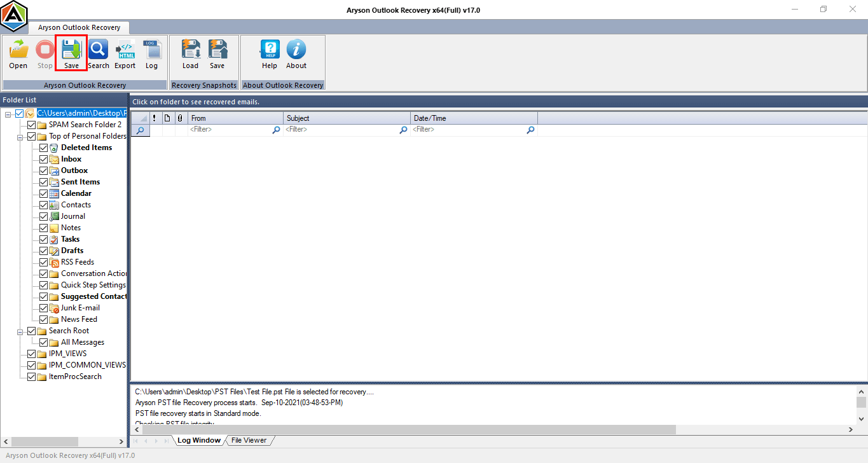
Task: Click the Aryson logo in the title bar
Action: point(14,15)
